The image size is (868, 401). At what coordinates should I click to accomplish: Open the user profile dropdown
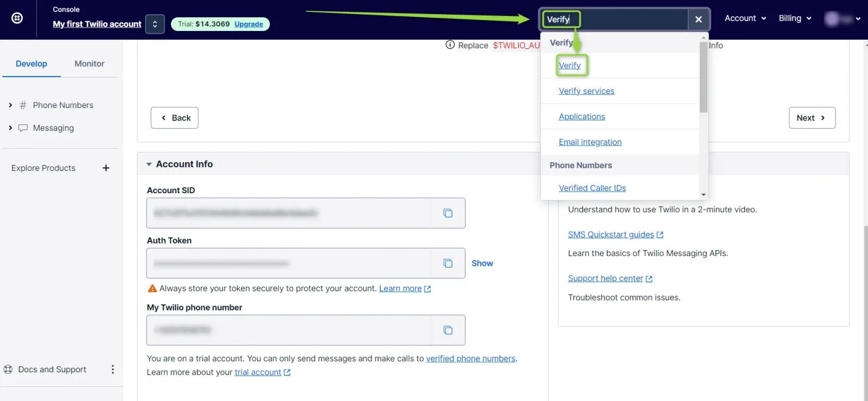pos(843,19)
